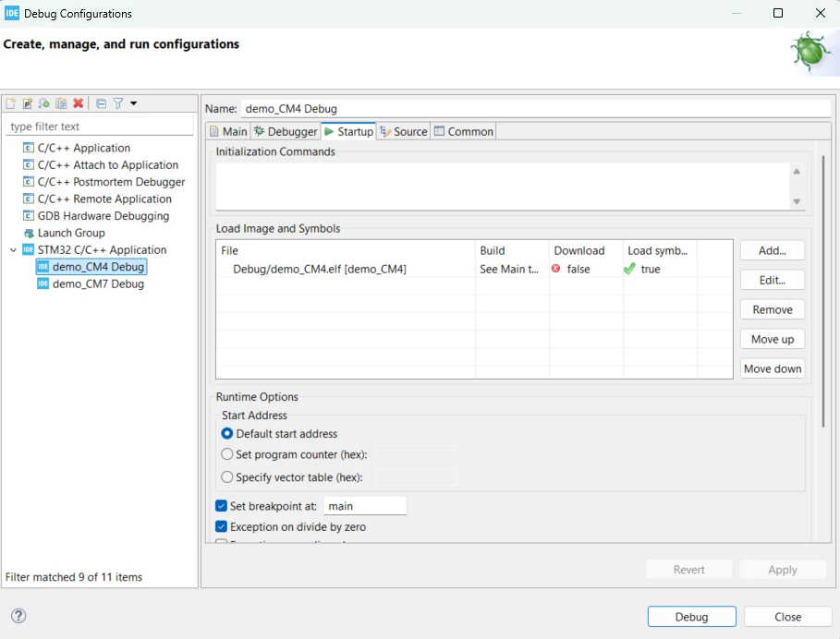Screen dimensions: 840x639
Task: Click the Download column header
Action: (x=586, y=250)
